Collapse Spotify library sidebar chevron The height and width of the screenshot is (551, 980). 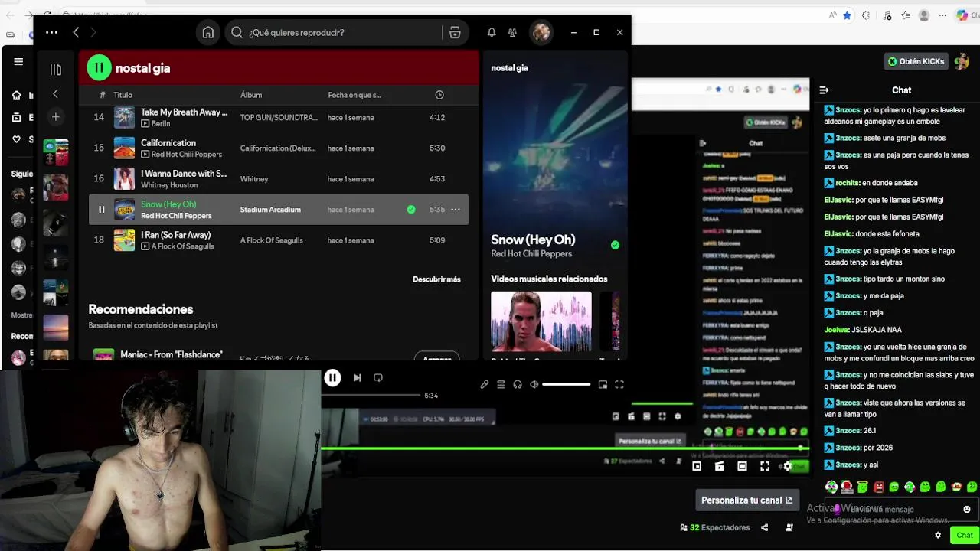click(55, 93)
